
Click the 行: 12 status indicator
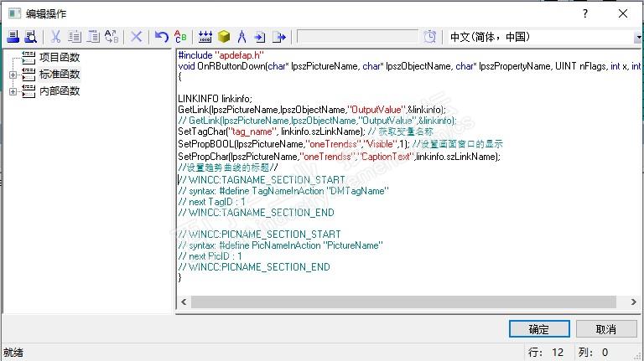(x=546, y=353)
